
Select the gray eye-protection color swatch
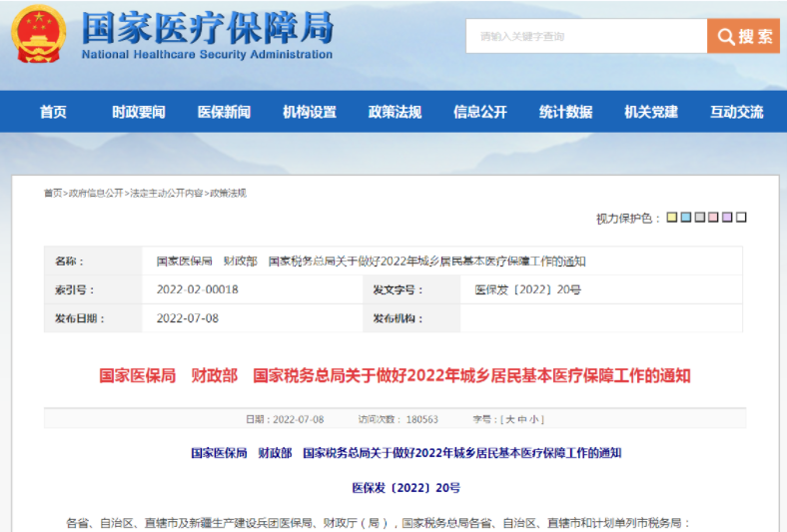[700, 218]
